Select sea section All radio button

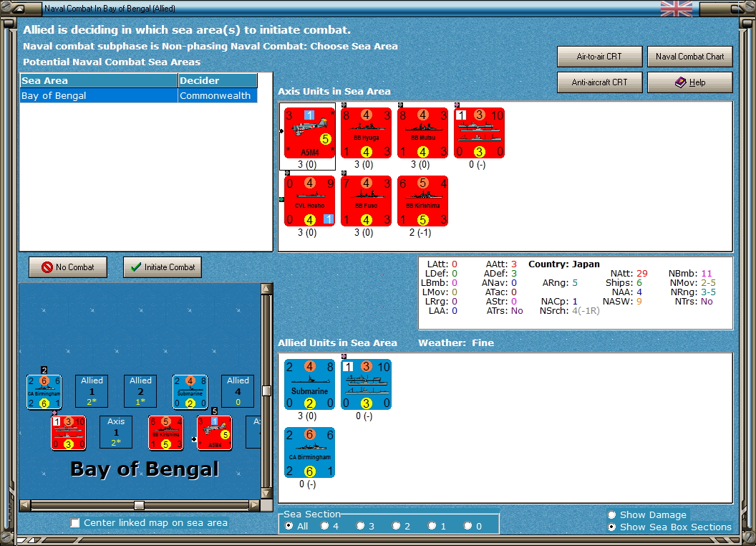[289, 526]
